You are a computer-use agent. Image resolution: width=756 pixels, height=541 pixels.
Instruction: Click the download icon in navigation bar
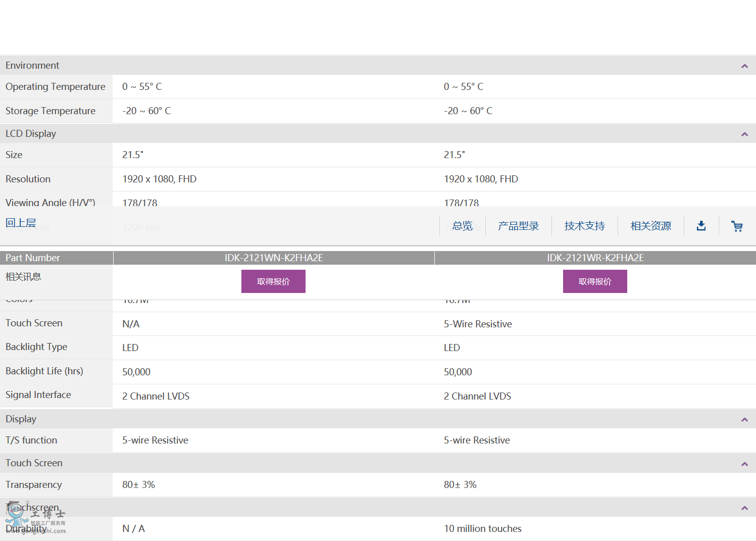coord(701,226)
